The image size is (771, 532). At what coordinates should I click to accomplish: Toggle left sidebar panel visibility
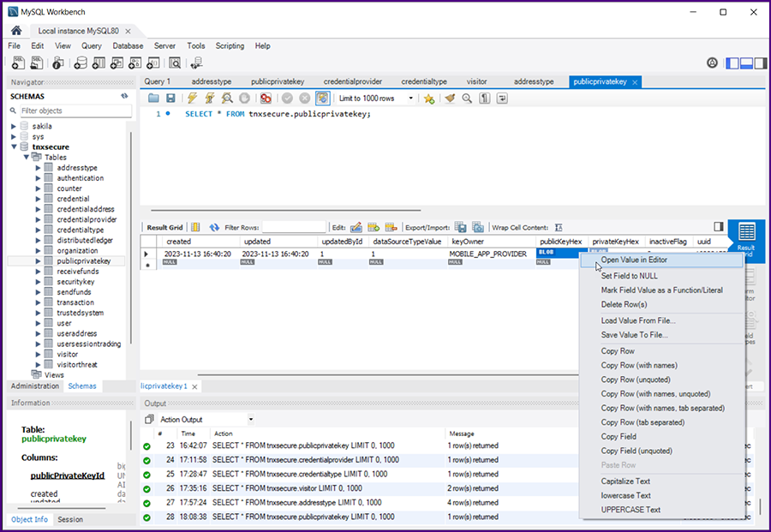point(732,63)
